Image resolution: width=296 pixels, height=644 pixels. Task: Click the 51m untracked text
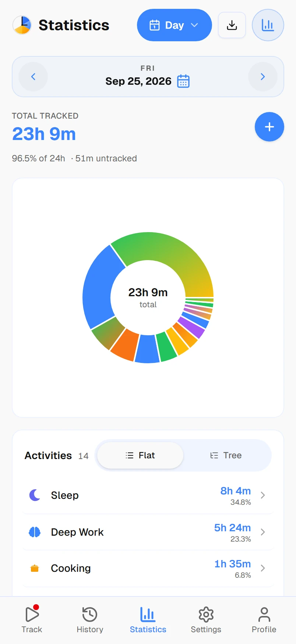pos(106,158)
